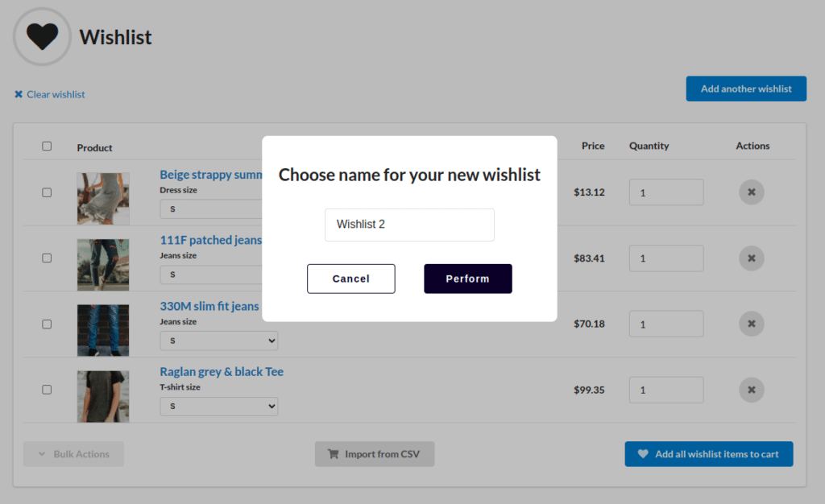Click the 330M slim fit jeans thumbnail

103,331
